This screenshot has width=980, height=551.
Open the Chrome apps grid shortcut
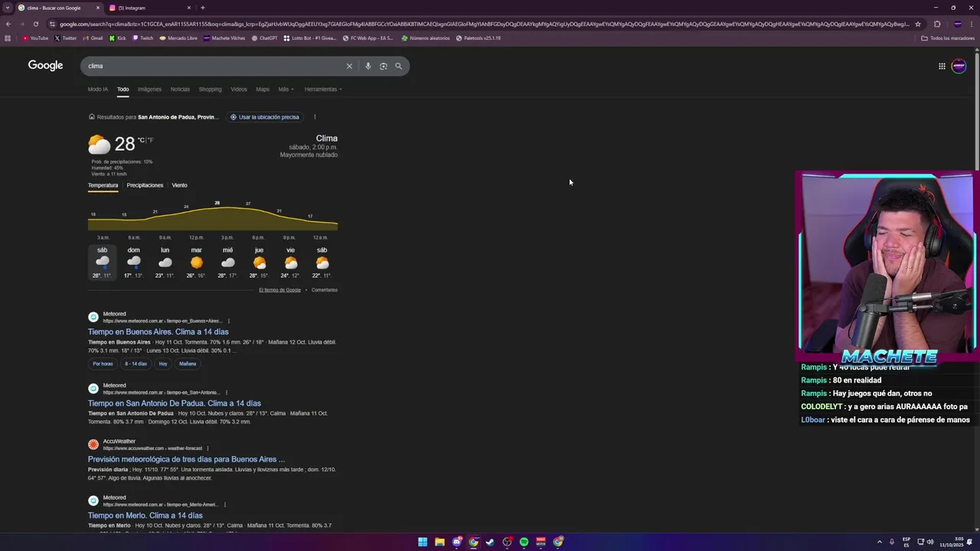(x=8, y=37)
